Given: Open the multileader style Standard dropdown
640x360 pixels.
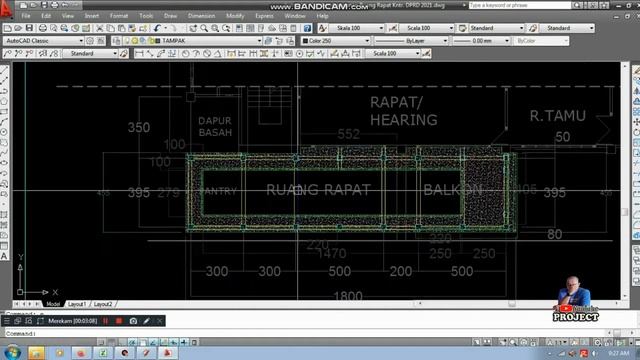Looking at the screenshot, I should tap(567, 28).
